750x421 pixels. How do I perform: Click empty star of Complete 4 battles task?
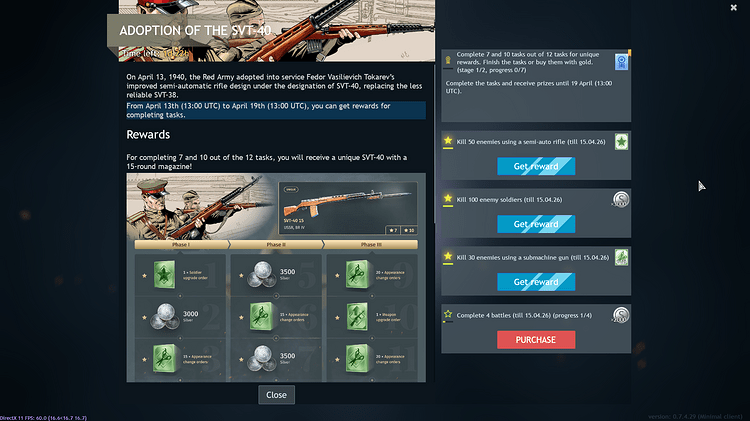(448, 314)
